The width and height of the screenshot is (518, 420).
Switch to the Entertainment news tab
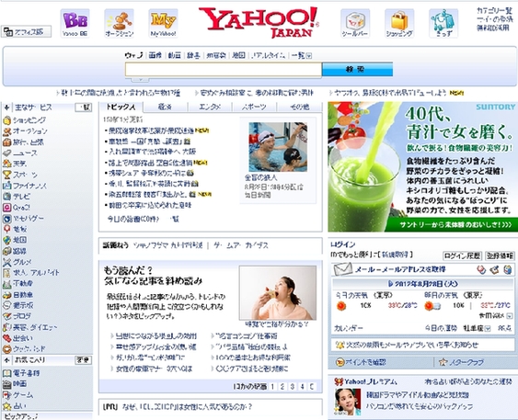click(x=210, y=107)
